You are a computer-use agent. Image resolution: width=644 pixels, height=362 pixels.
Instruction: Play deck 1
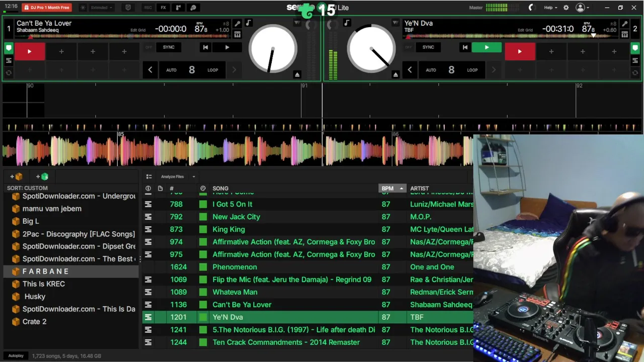tap(227, 47)
